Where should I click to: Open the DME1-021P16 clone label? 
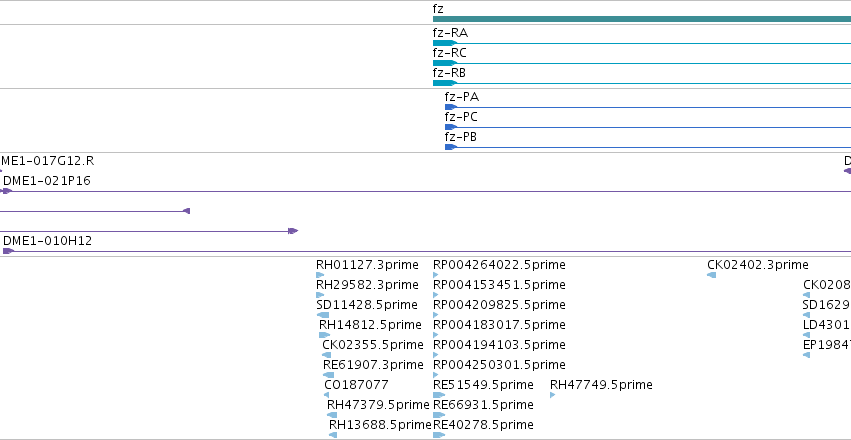[47, 181]
